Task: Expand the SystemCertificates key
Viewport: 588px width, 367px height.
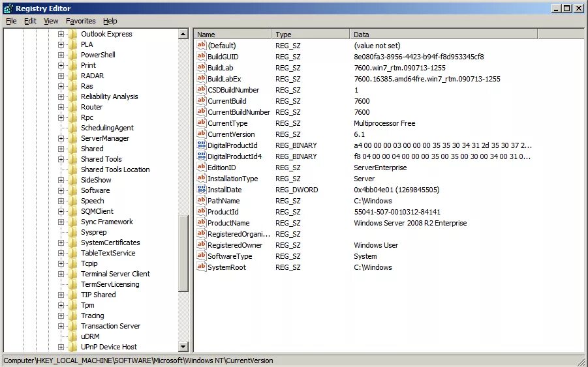Action: (x=61, y=242)
